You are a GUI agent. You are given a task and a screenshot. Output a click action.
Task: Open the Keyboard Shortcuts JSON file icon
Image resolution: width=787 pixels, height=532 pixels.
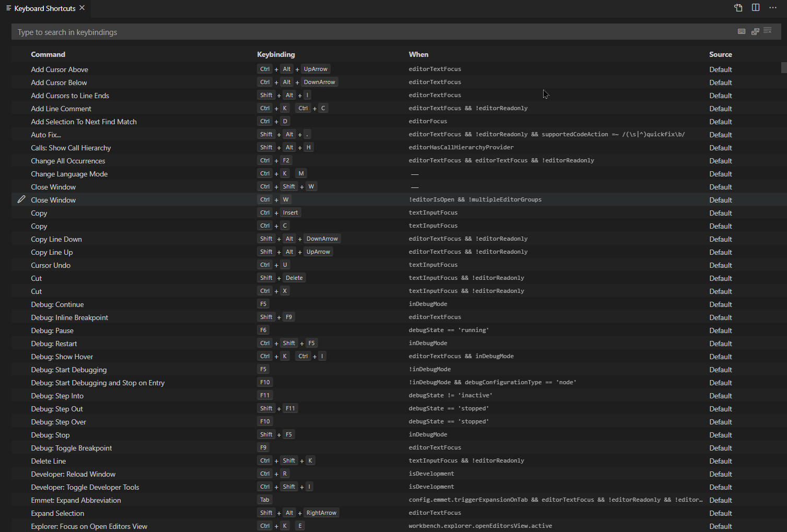(x=738, y=8)
